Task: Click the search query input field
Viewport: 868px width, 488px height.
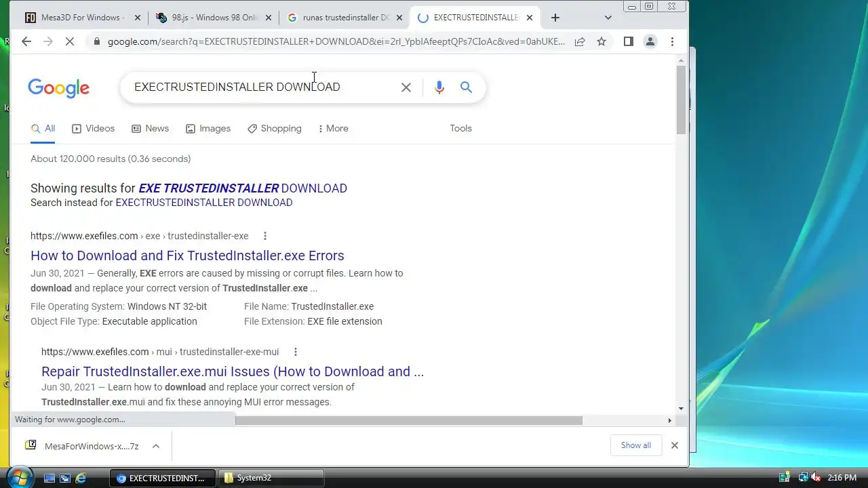Action: tap(261, 87)
